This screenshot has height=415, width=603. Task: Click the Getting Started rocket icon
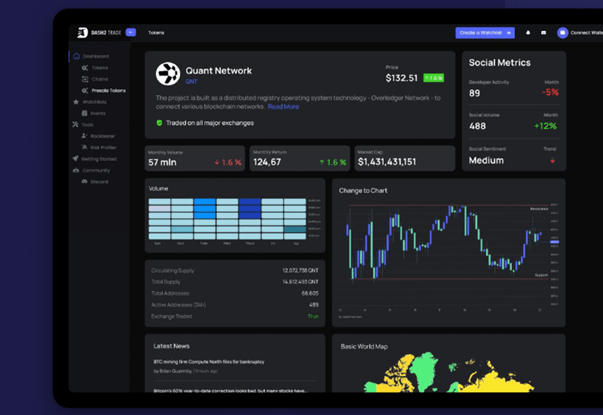click(x=75, y=158)
